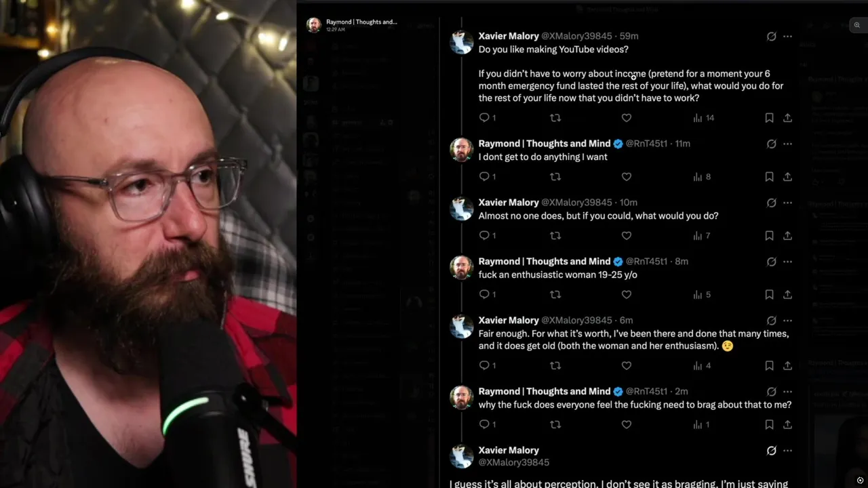Like the 'fuck an enthusiastic woman' tweet
Viewport: 868px width, 488px height.
[x=627, y=295]
